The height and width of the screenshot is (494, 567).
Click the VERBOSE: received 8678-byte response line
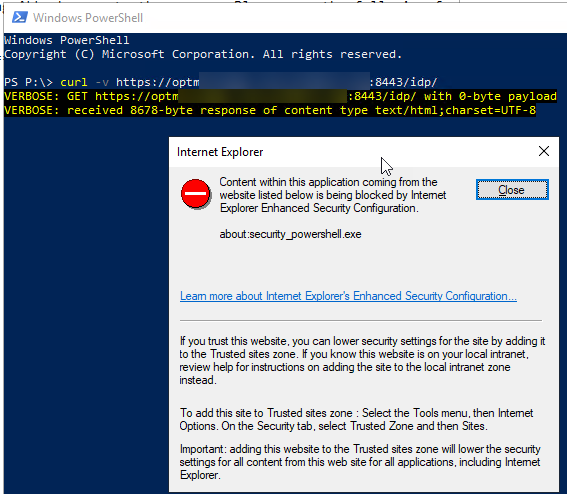coord(270,110)
